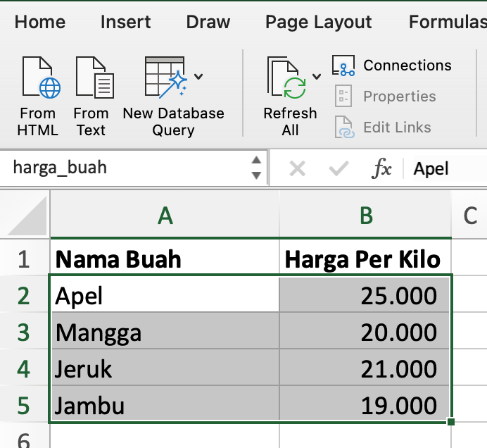This screenshot has width=487, height=448.
Task: Click the fx insert function icon
Action: click(381, 169)
